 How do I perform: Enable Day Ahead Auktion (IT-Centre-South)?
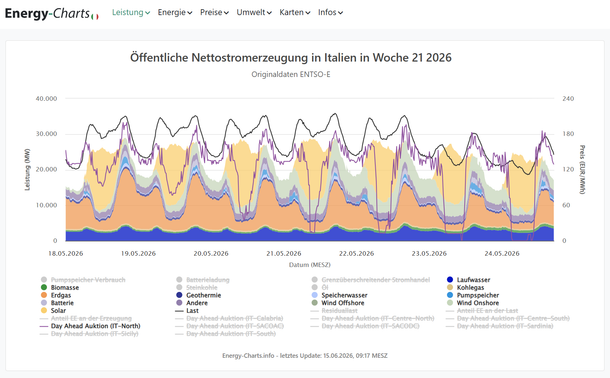click(508, 318)
